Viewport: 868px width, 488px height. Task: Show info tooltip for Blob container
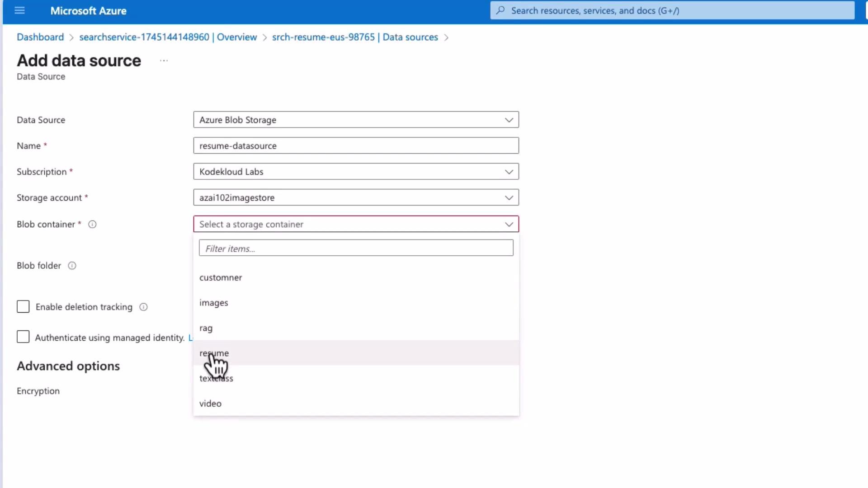pos(92,225)
